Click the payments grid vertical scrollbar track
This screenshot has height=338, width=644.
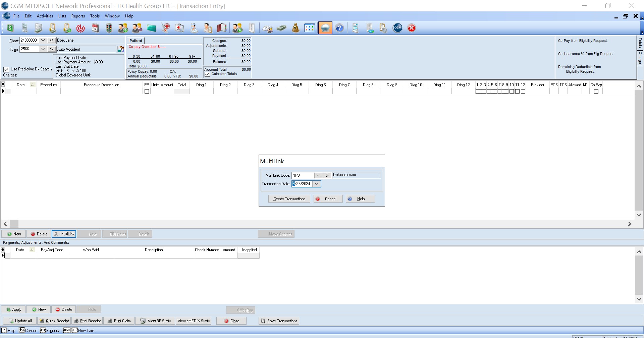(639, 275)
